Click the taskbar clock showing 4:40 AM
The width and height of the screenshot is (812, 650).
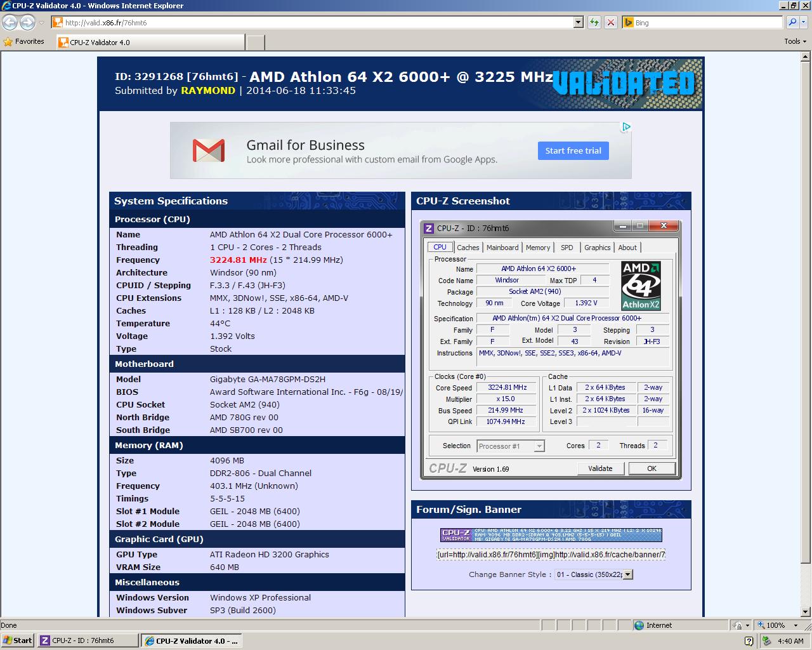click(x=790, y=641)
